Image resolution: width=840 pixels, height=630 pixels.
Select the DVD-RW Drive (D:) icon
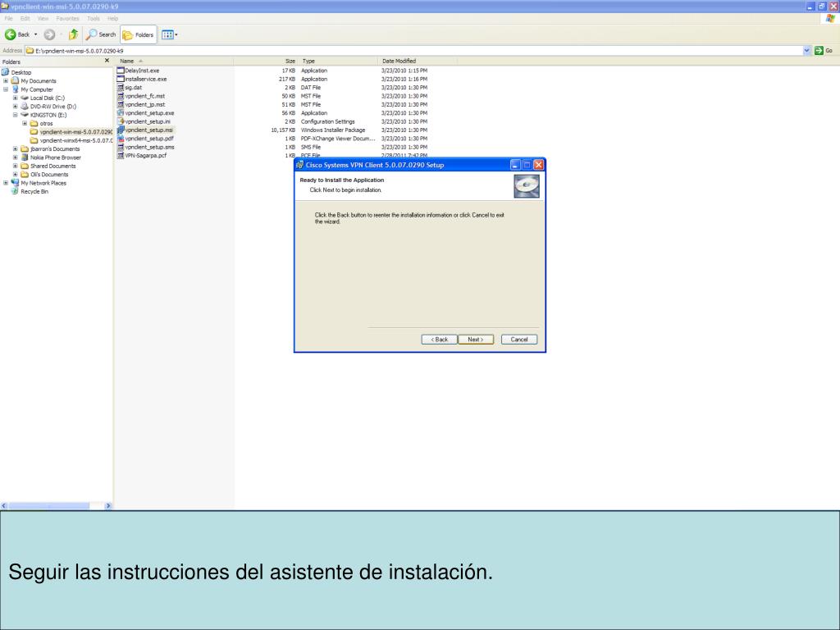[x=25, y=107]
